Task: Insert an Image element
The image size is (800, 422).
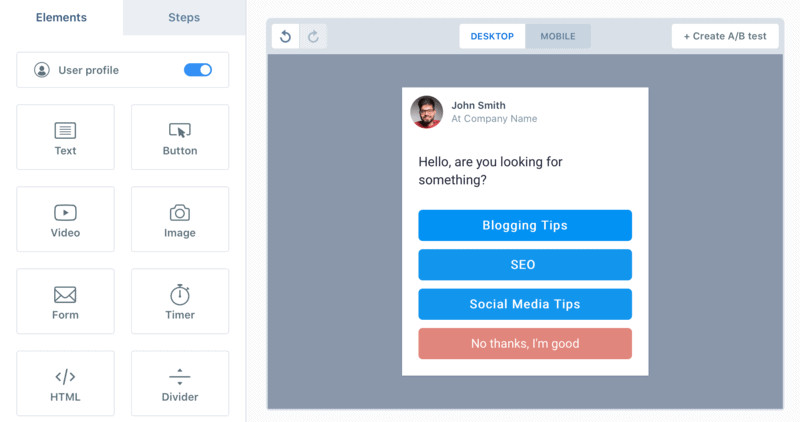Action: 180,213
